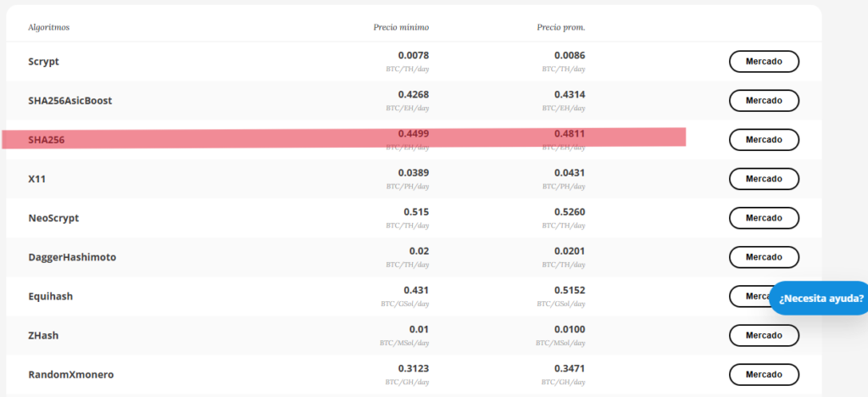The height and width of the screenshot is (397, 868).
Task: Click the ZHash Mercado button
Action: pyautogui.click(x=764, y=335)
